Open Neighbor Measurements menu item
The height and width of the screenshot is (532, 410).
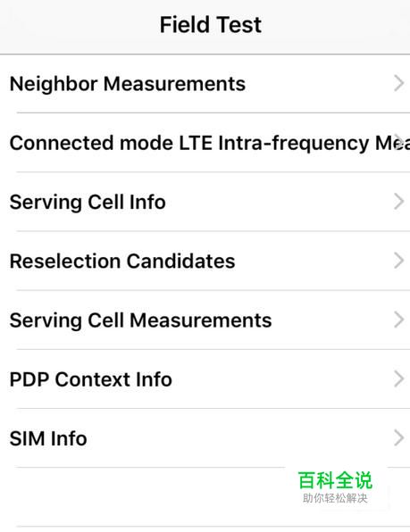(x=205, y=84)
